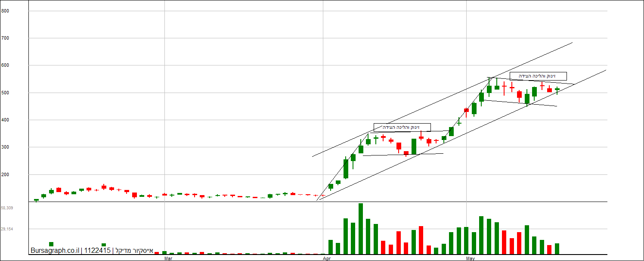Click the 500 price axis label
Screen dimensions: 644x261
pyautogui.click(x=5, y=93)
